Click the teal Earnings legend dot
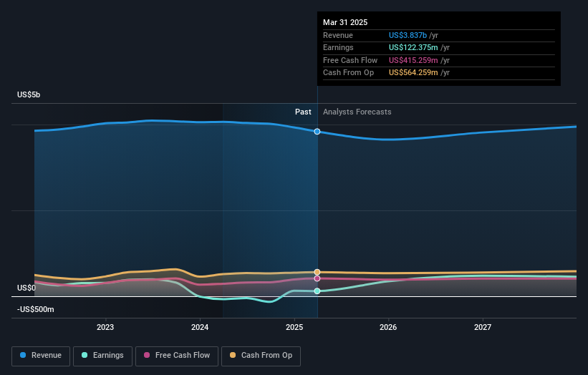This screenshot has width=588, height=375. point(85,355)
